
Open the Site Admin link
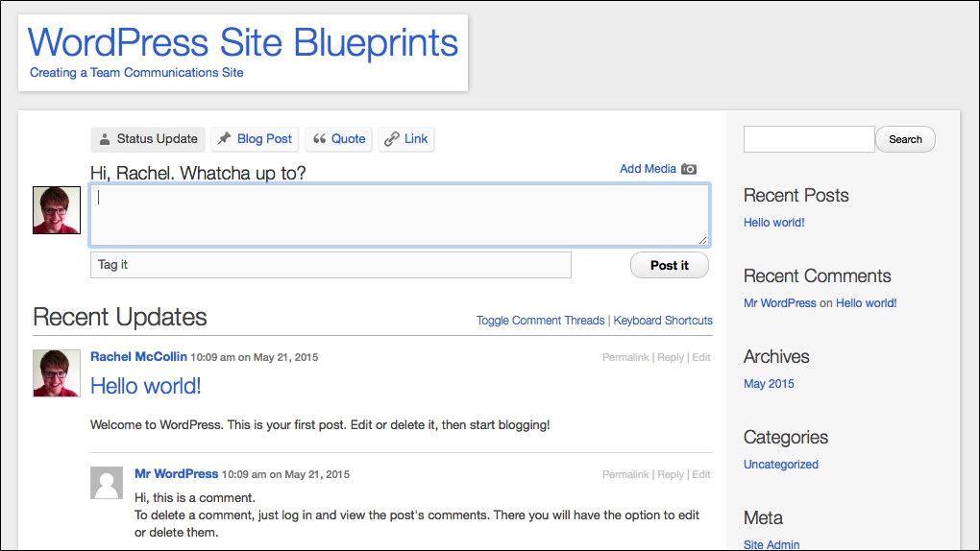click(772, 544)
